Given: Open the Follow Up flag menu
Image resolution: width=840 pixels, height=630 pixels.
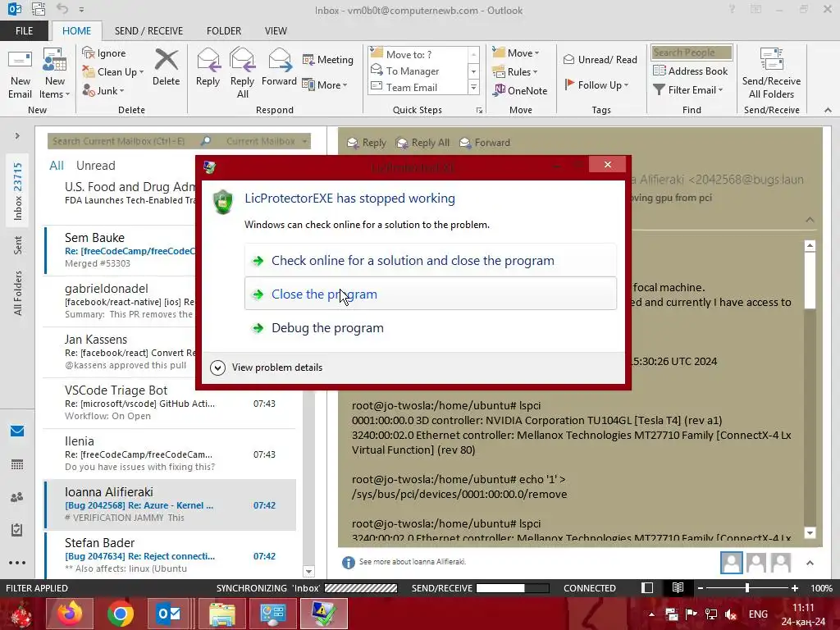Looking at the screenshot, I should tap(596, 84).
